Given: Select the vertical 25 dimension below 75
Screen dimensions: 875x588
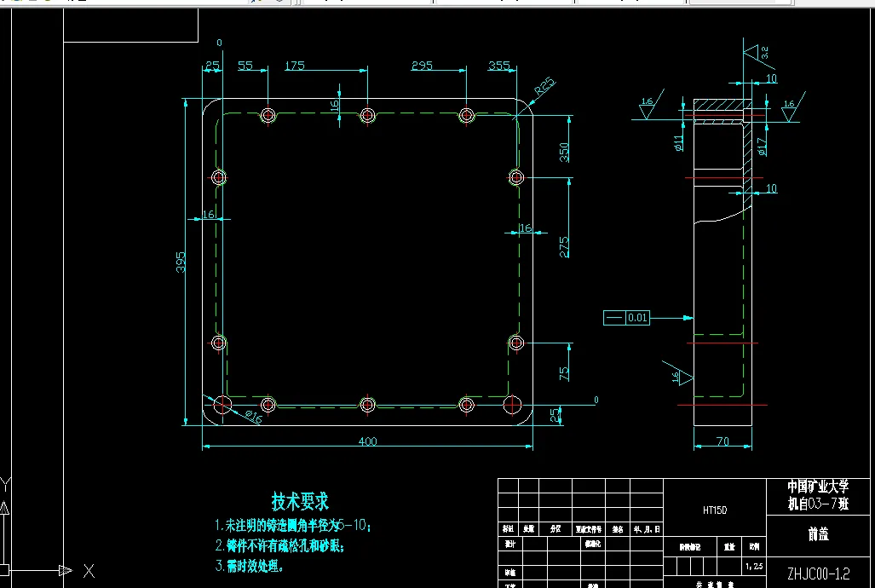Looking at the screenshot, I should [554, 414].
